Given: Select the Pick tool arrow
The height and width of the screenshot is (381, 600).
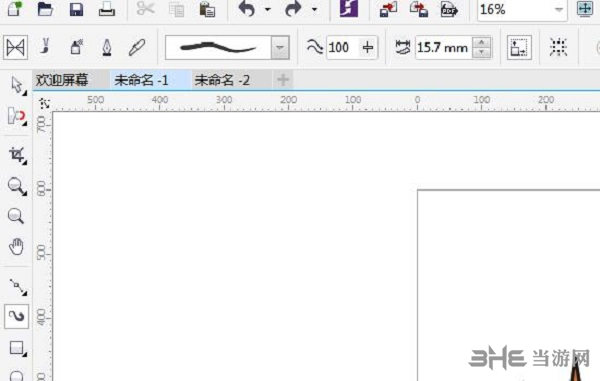Looking at the screenshot, I should [17, 85].
